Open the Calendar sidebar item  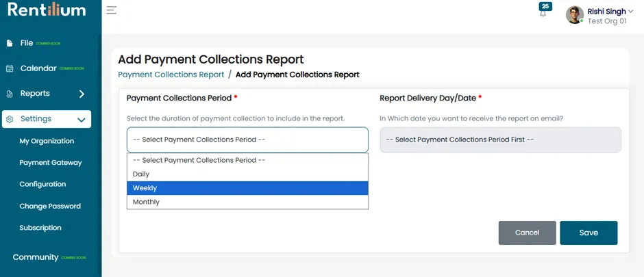pyautogui.click(x=38, y=68)
